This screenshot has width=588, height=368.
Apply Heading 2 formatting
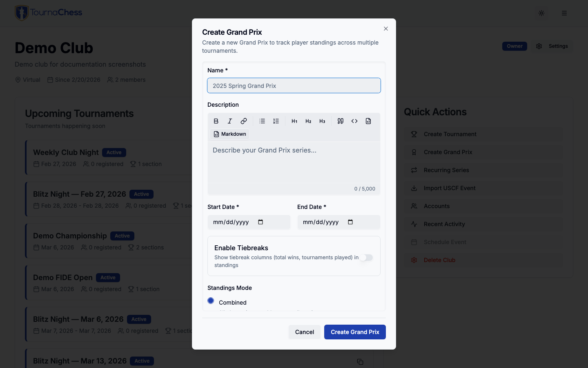(x=308, y=121)
